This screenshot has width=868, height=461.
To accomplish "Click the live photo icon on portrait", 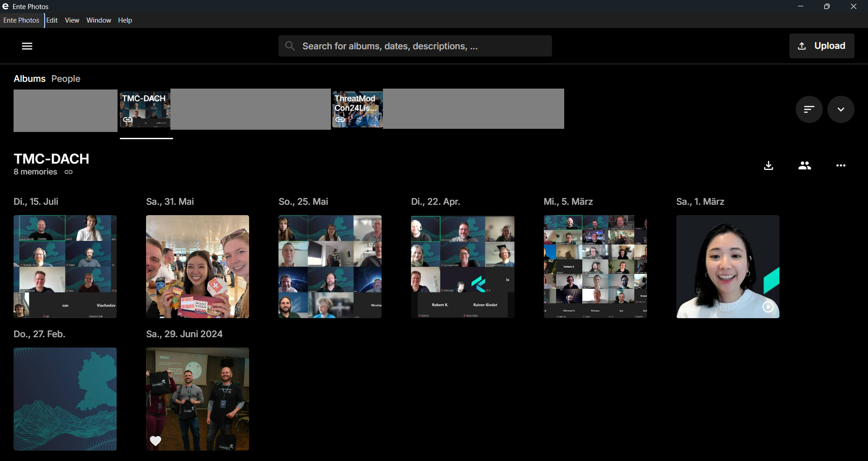I will pos(768,307).
